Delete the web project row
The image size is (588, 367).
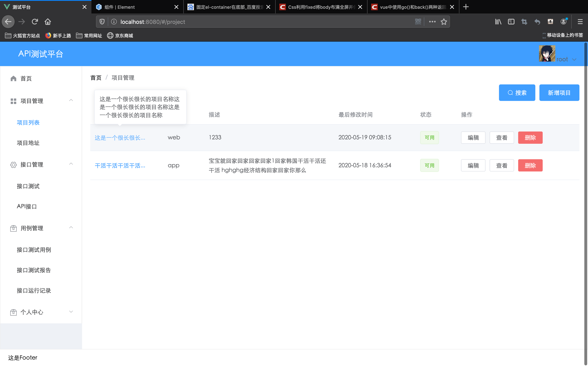click(x=530, y=138)
